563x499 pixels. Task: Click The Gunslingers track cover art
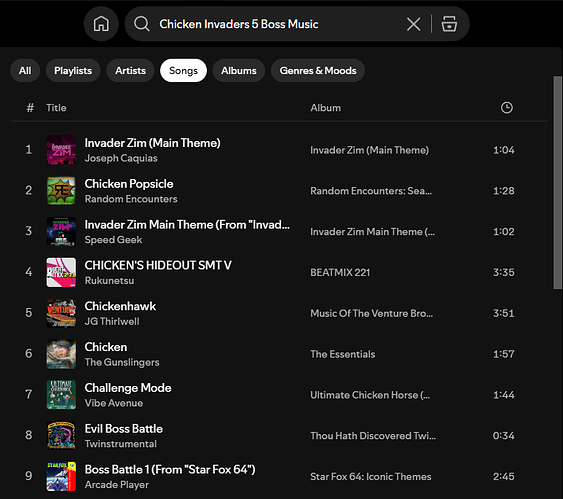(x=61, y=354)
